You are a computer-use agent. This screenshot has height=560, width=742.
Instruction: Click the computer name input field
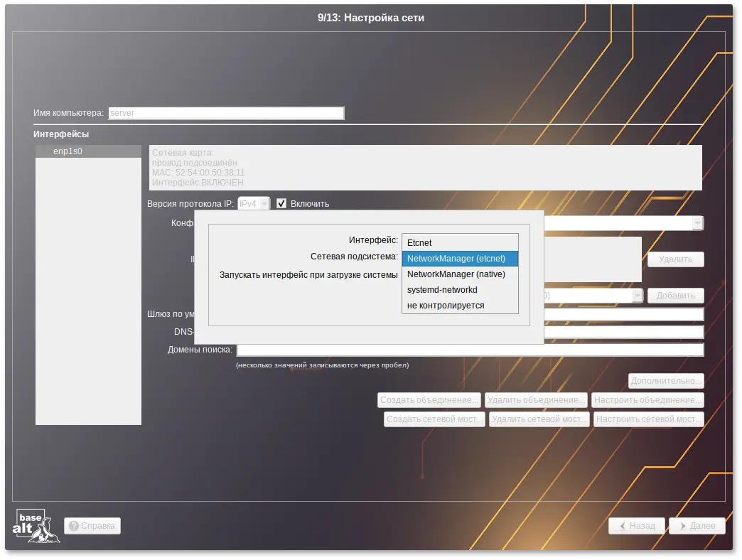pos(225,113)
